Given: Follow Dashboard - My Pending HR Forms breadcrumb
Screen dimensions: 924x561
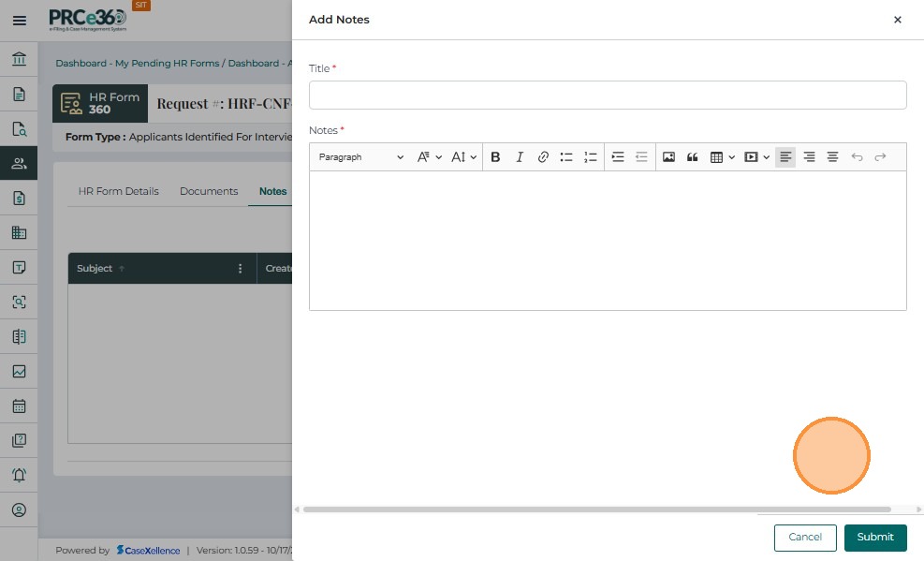Looking at the screenshot, I should click(x=138, y=63).
